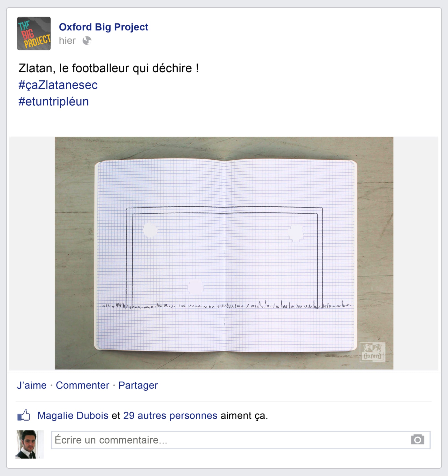Open Magalie Dubois profile link
This screenshot has height=476, width=448.
click(73, 416)
